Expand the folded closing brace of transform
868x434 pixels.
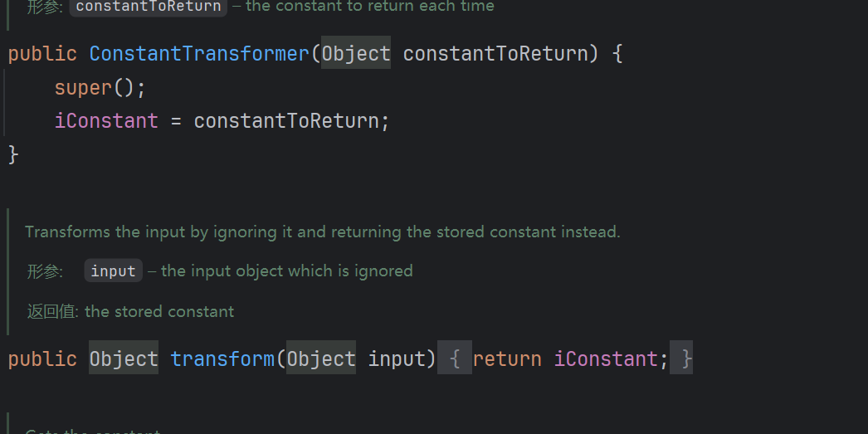(685, 359)
